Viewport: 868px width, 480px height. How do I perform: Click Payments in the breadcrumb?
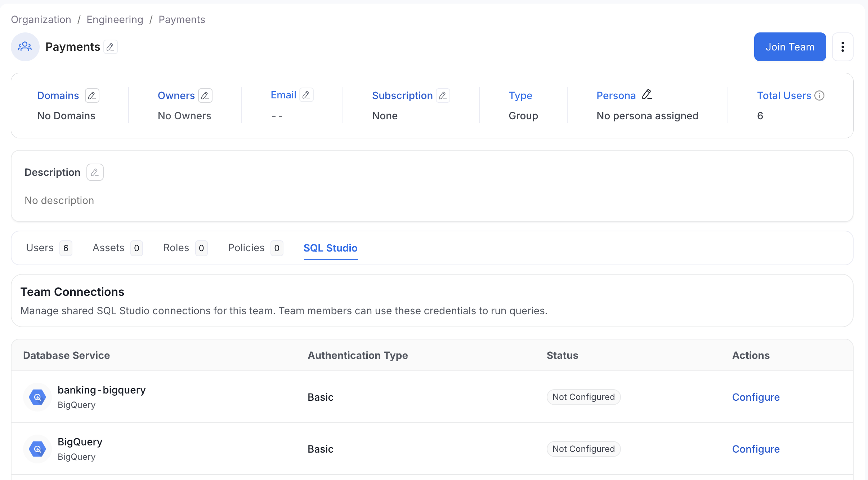click(182, 19)
